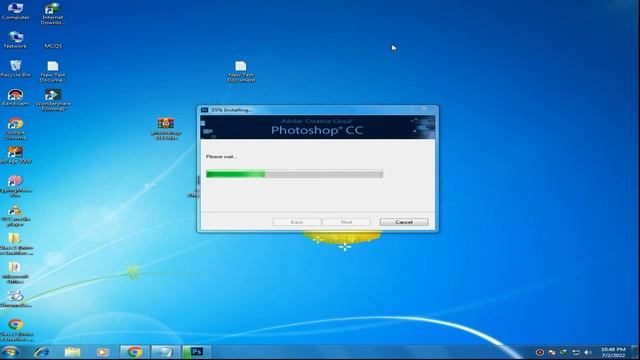The image size is (640, 360).
Task: Select the Recycle Bin icon
Action: point(16,69)
